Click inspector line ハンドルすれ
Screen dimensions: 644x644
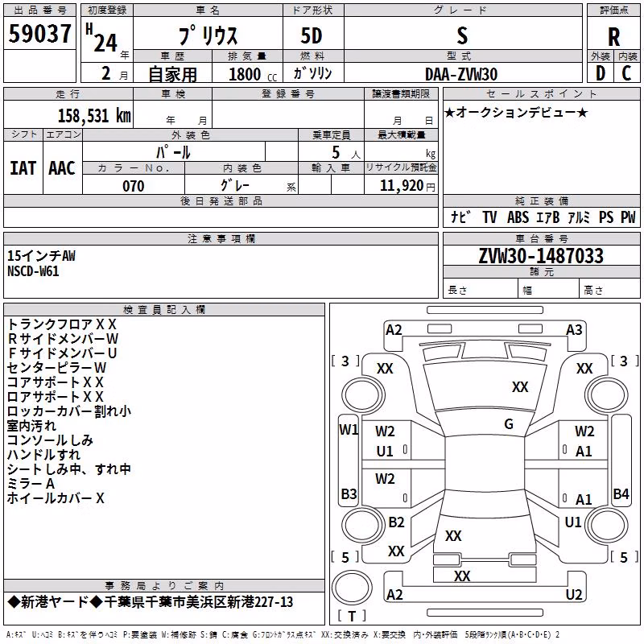pyautogui.click(x=43, y=455)
